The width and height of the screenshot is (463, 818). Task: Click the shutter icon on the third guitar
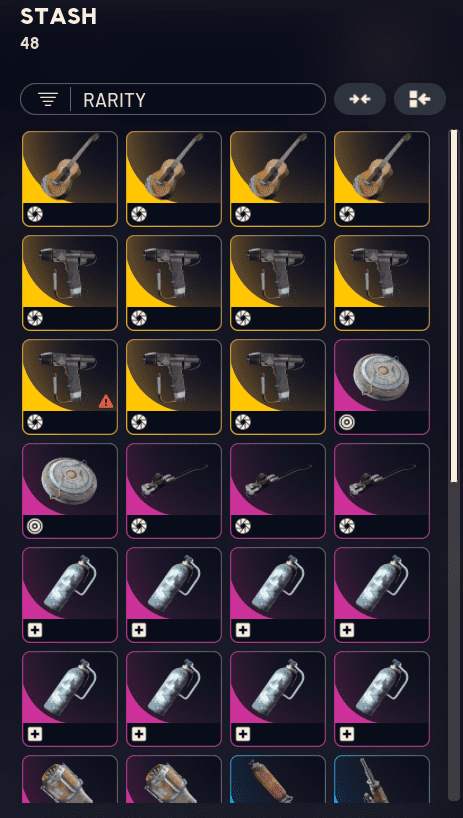click(242, 214)
